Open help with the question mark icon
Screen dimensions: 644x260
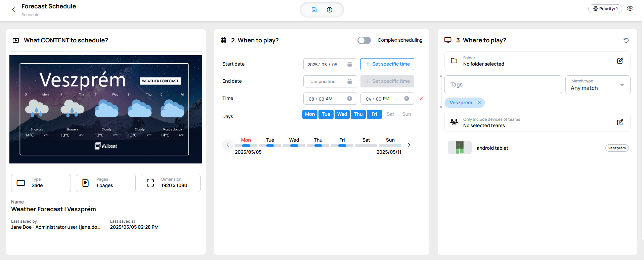330,10
